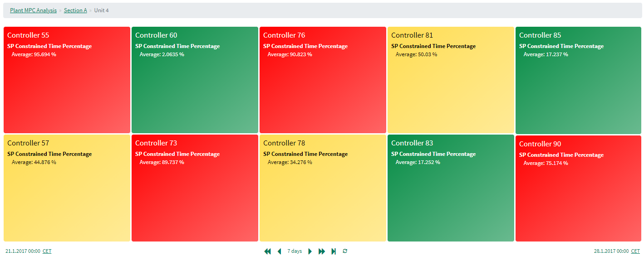Click Average: 89.737 % value
644x256 pixels.
point(162,162)
